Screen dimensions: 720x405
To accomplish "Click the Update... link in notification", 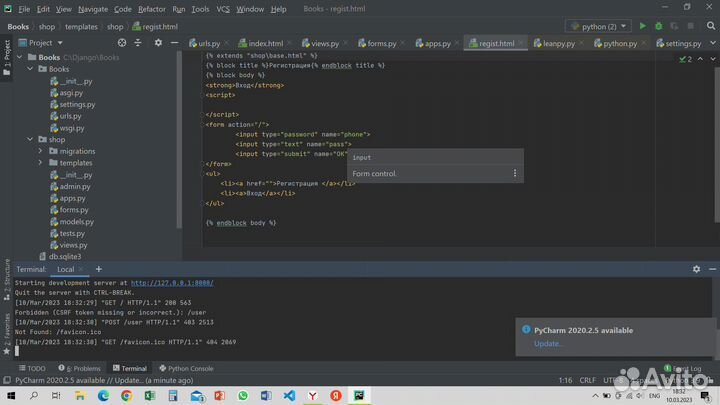I will point(548,343).
